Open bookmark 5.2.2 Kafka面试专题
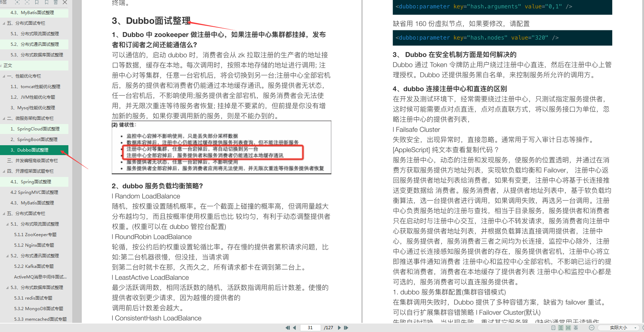 34,266
